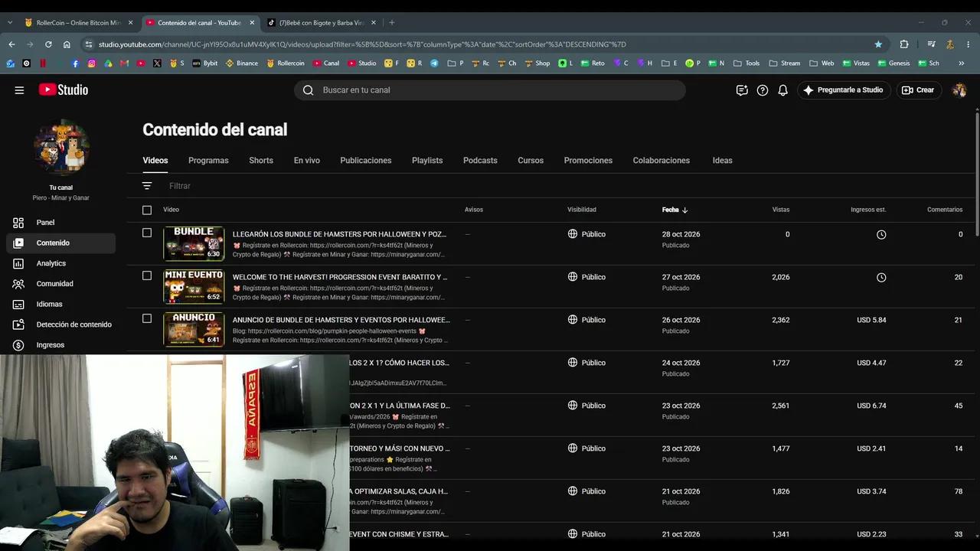Click the pending revenue clock in the 27 oct row

tap(881, 277)
